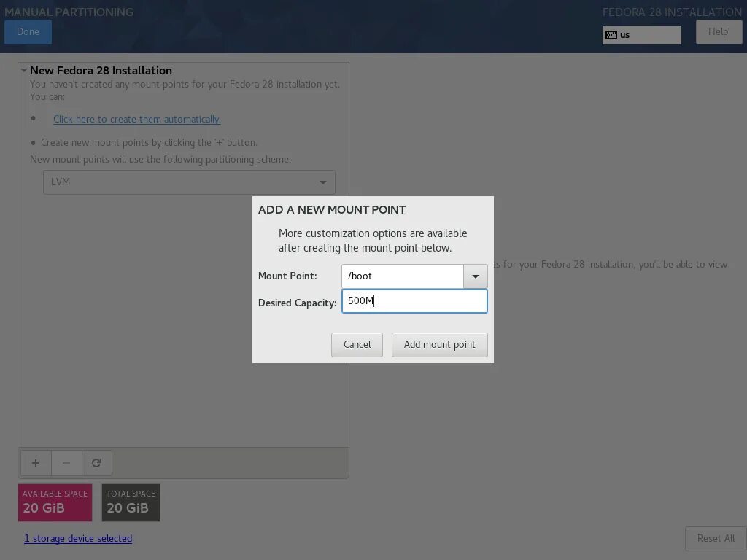Open the Mount Point dropdown arrow
The height and width of the screenshot is (560, 747).
pyautogui.click(x=476, y=276)
